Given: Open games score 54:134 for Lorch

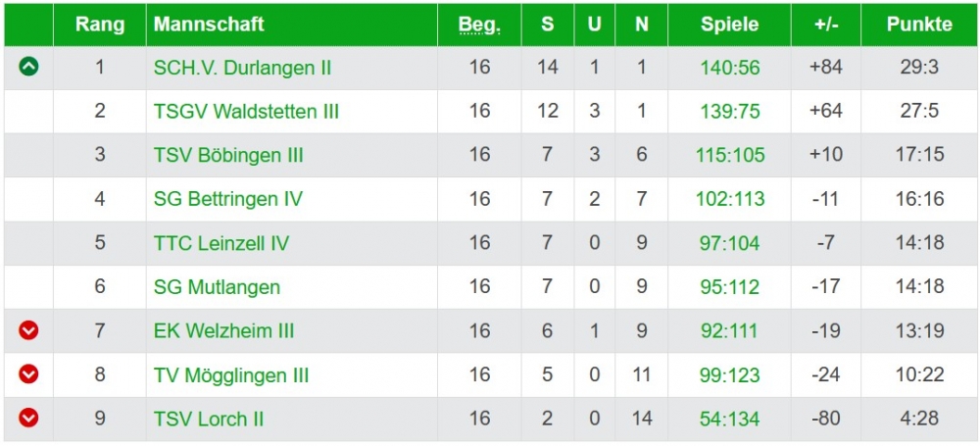Looking at the screenshot, I should [729, 419].
